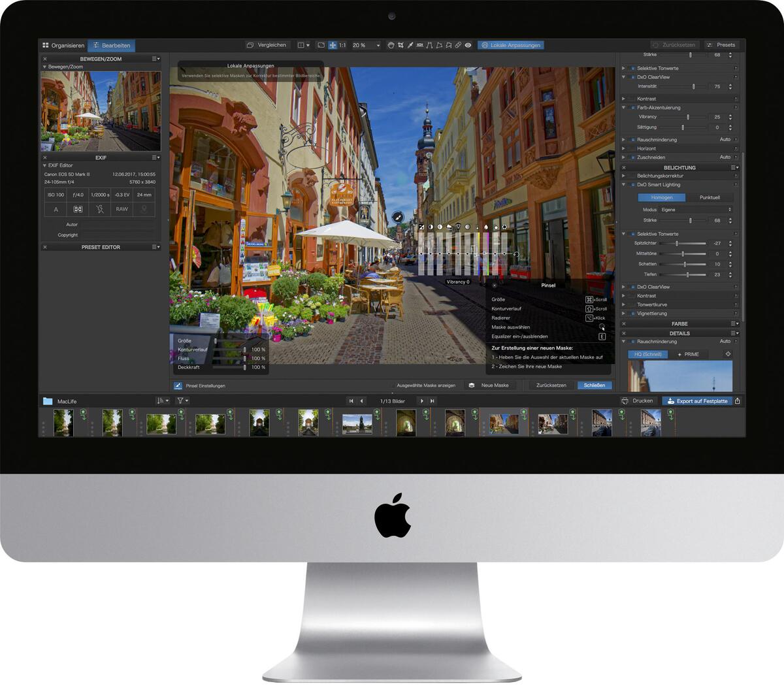Adjust the Vibrancy slider
This screenshot has height=686, width=784.
689,117
